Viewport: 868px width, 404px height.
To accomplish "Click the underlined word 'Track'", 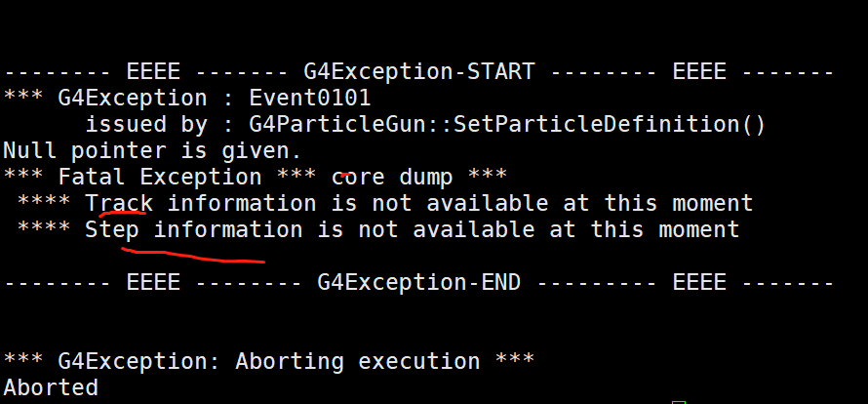I will (x=119, y=203).
